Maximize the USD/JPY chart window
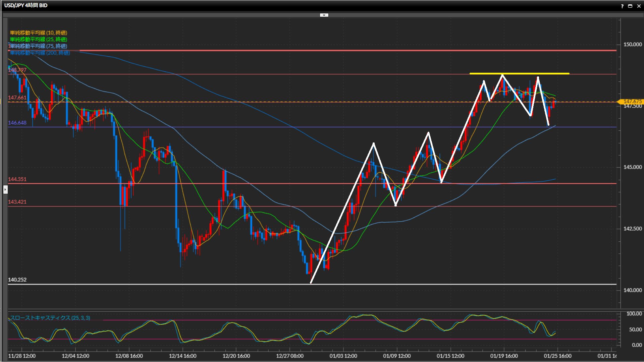The height and width of the screenshot is (362, 644). pos(630,6)
